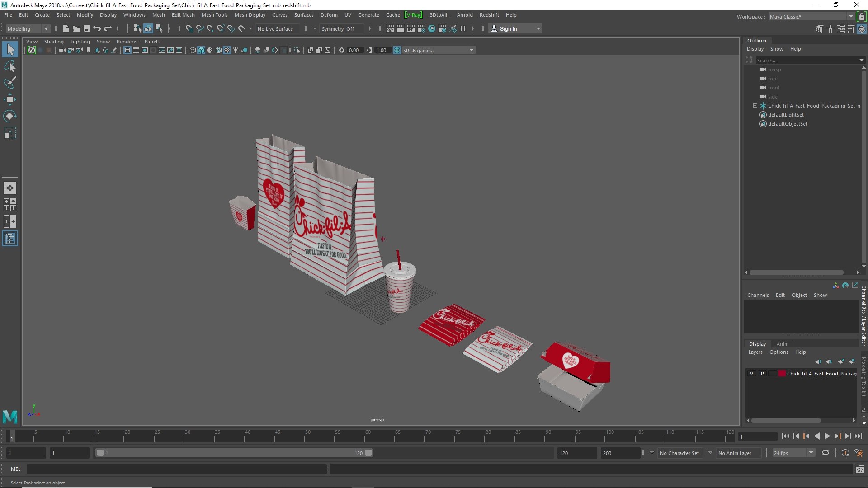
Task: Switch to single perspective view layout
Action: [10, 188]
